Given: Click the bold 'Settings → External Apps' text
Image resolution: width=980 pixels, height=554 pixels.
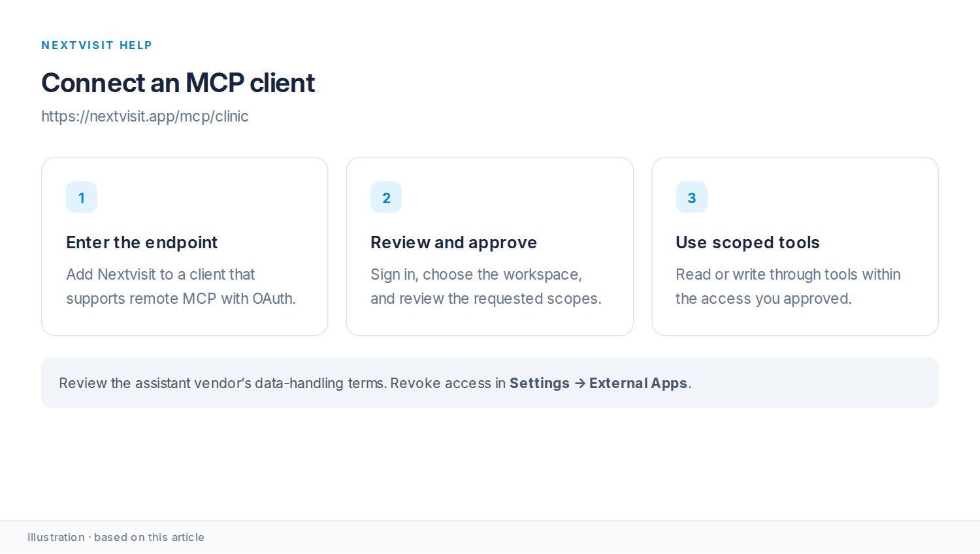Looking at the screenshot, I should 598,383.
